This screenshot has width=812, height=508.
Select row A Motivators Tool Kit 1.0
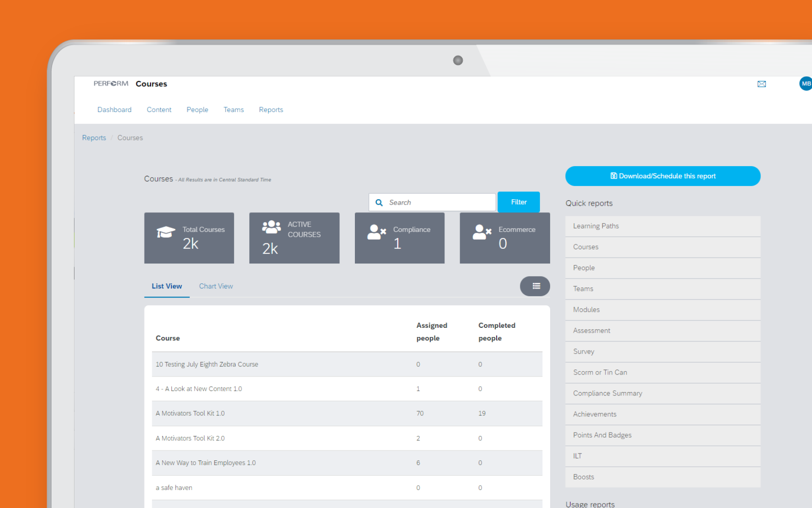click(347, 414)
